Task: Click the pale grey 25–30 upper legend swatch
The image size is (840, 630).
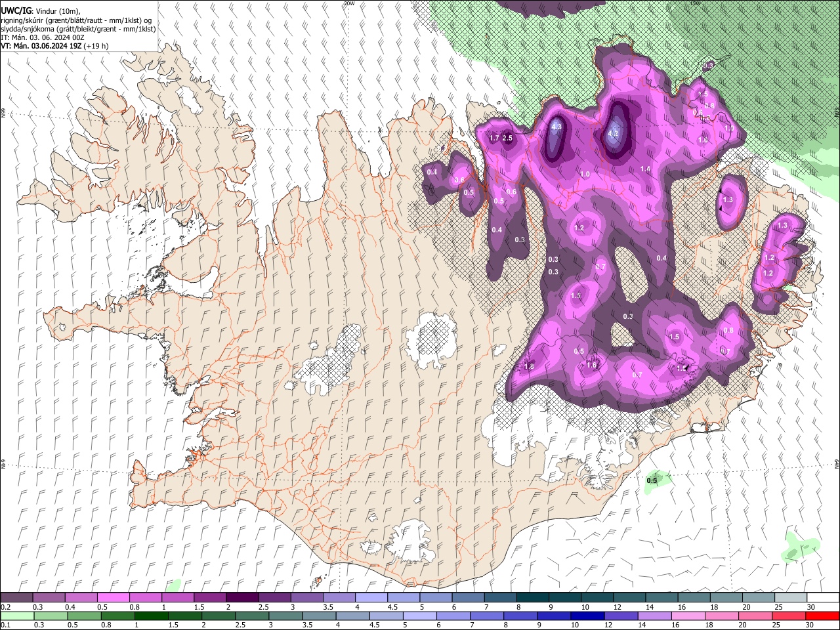Action: pyautogui.click(x=789, y=598)
